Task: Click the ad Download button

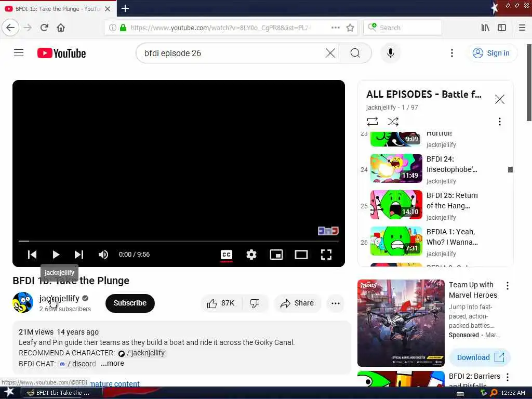Action: 480,357
